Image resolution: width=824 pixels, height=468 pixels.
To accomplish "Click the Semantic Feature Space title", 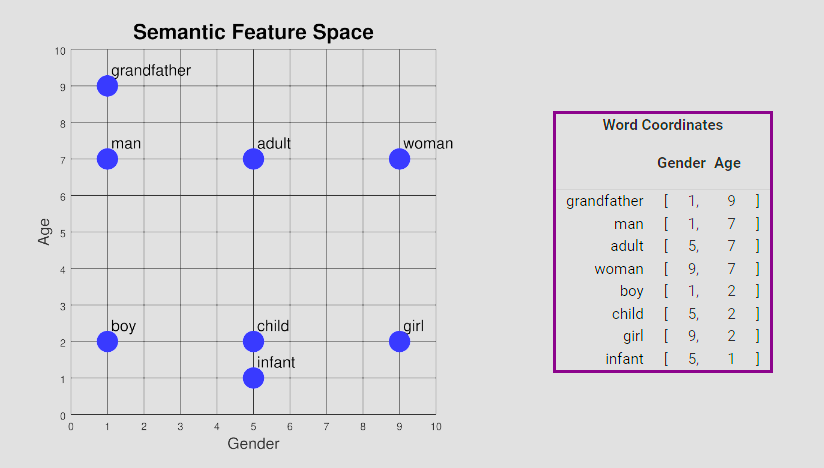I will (x=253, y=32).
